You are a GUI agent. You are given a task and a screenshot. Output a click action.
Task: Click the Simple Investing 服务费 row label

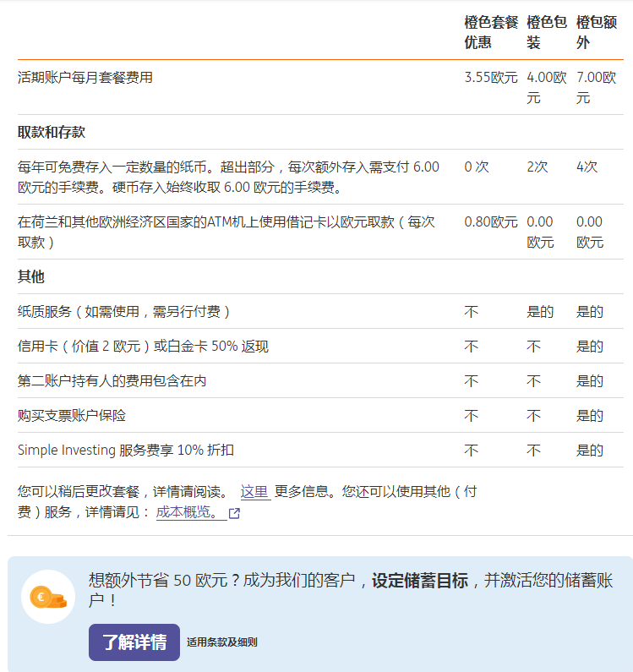click(126, 451)
